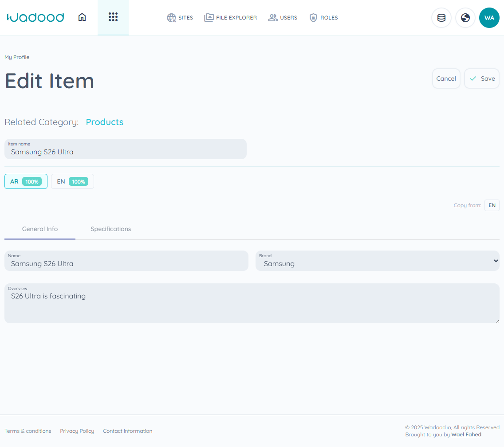Open FILE EXPLORER navigation item
Image resolution: width=504 pixels, height=447 pixels.
[x=230, y=18]
